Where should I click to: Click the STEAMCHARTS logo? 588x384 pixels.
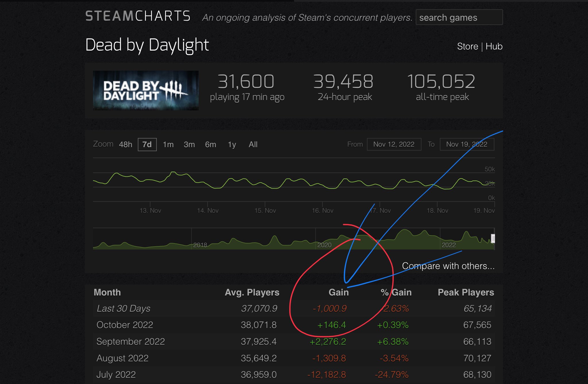(138, 16)
